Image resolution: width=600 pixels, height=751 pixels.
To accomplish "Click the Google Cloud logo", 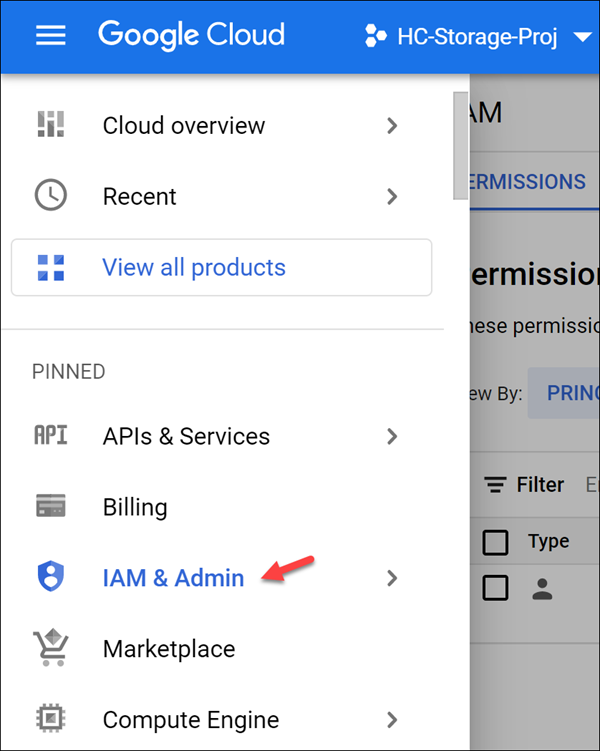I will [x=192, y=35].
